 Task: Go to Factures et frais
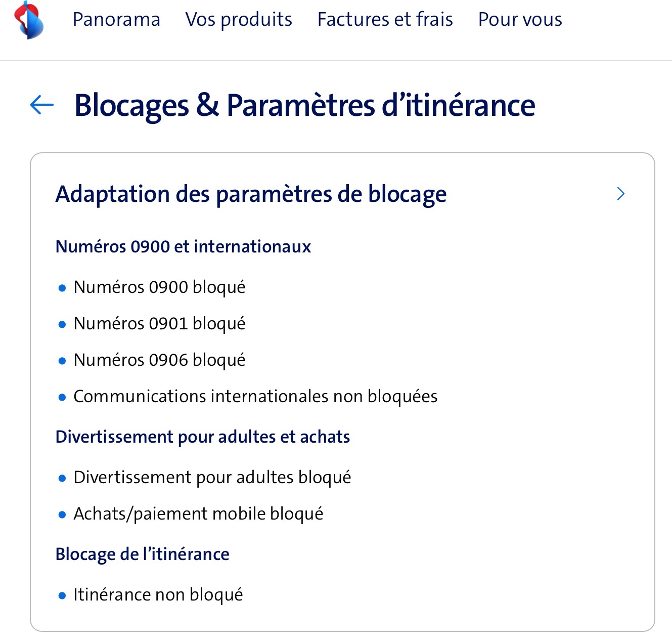click(x=385, y=20)
